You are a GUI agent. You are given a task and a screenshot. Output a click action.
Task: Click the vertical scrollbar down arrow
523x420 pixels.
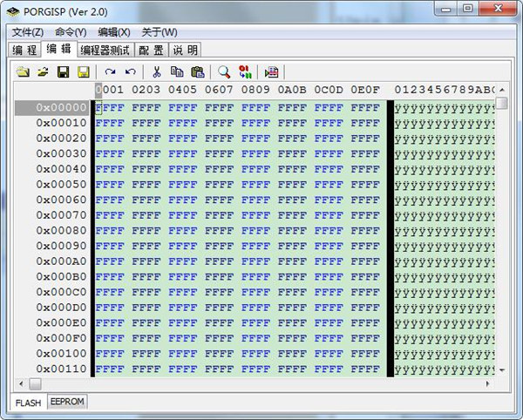[x=500, y=370]
